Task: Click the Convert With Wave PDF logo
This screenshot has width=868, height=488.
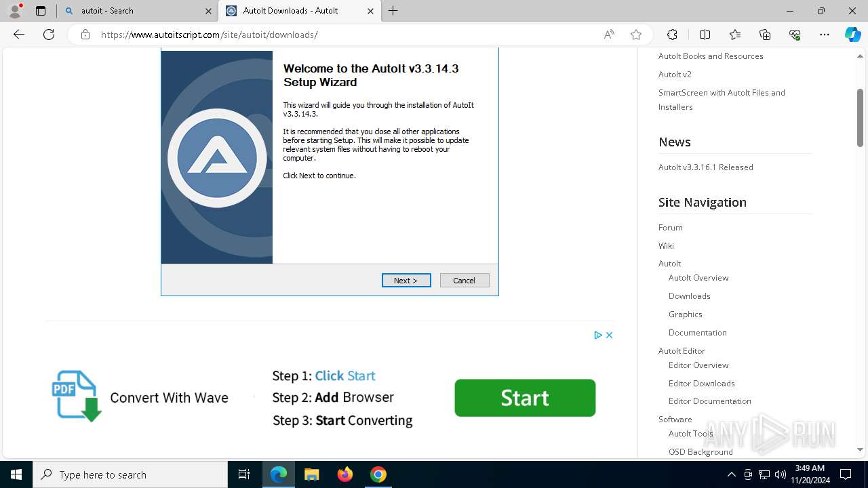Action: (x=77, y=396)
